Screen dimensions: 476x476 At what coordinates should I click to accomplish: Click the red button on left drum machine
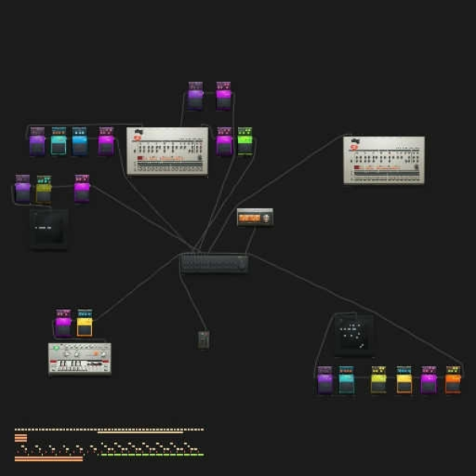point(140,158)
